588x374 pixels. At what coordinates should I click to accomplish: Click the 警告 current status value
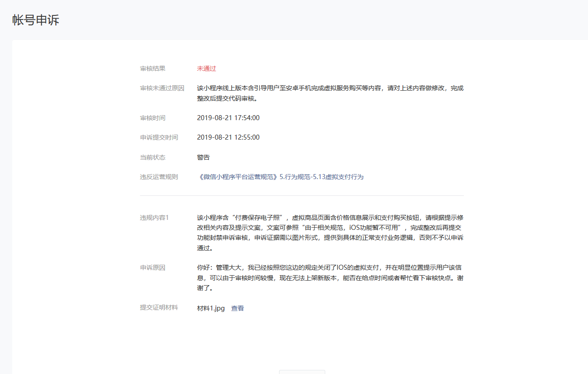click(x=203, y=157)
